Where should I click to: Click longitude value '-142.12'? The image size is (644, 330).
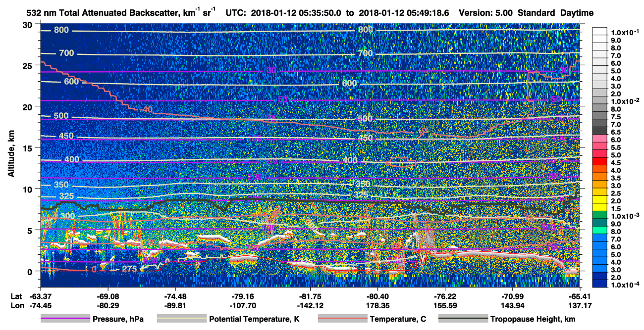pos(310,305)
